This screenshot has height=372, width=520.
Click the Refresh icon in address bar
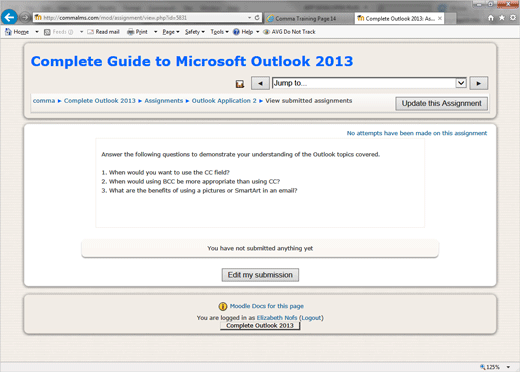[257, 18]
